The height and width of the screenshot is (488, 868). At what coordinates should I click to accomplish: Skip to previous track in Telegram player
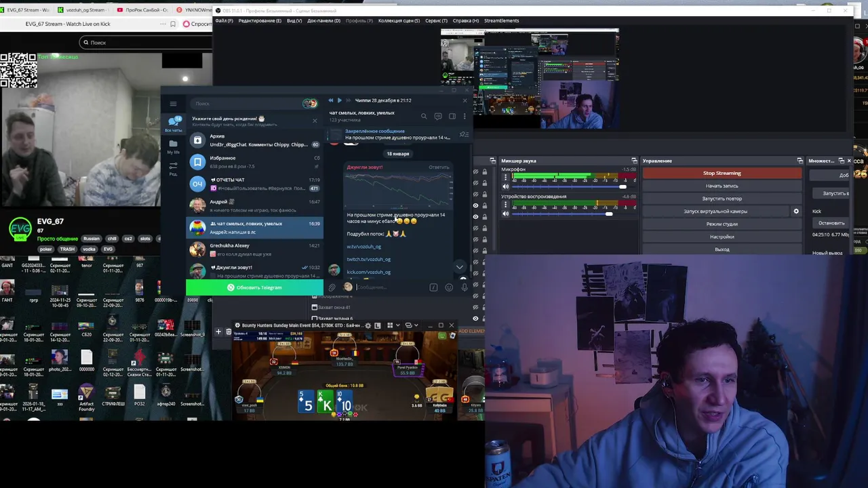click(330, 100)
